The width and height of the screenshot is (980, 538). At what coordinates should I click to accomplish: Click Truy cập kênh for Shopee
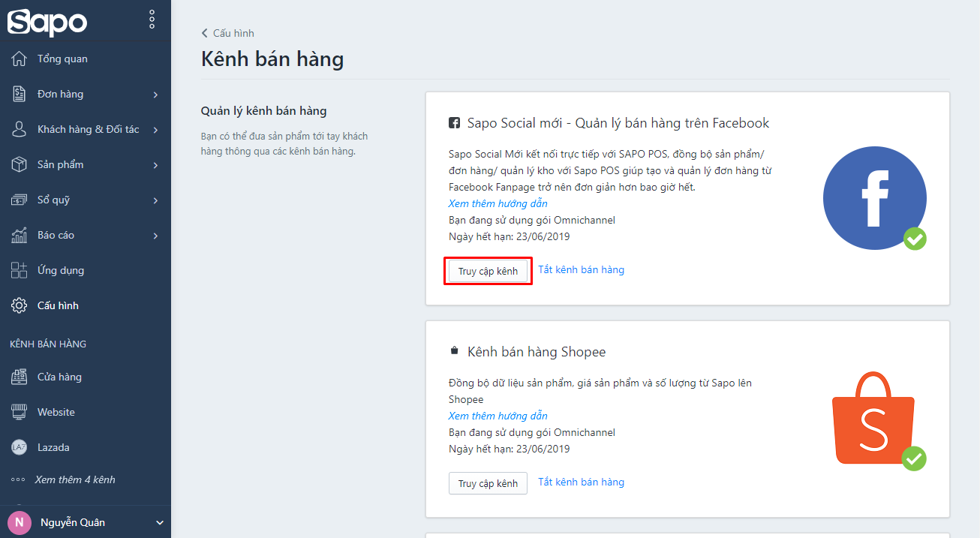click(x=488, y=483)
